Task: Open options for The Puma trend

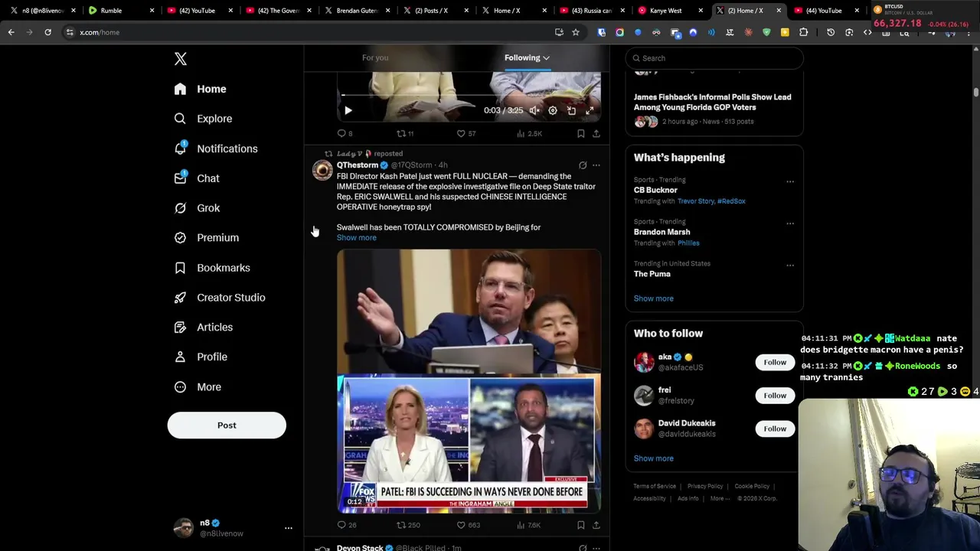Action: click(790, 266)
